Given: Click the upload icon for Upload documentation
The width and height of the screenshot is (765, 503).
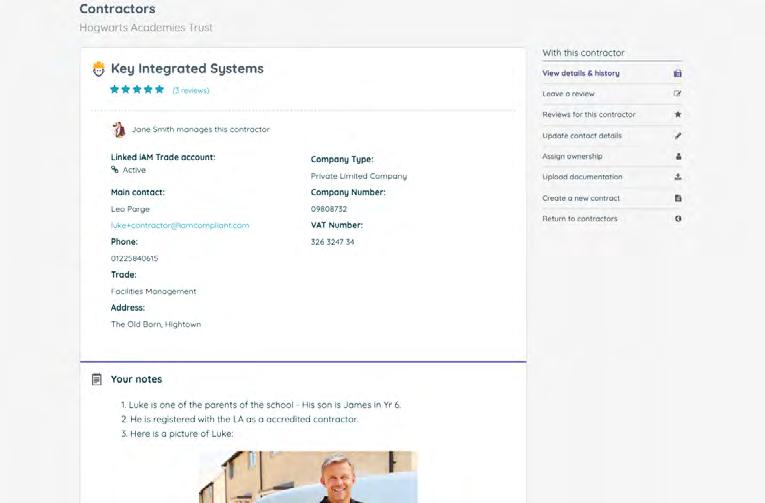Looking at the screenshot, I should point(678,177).
